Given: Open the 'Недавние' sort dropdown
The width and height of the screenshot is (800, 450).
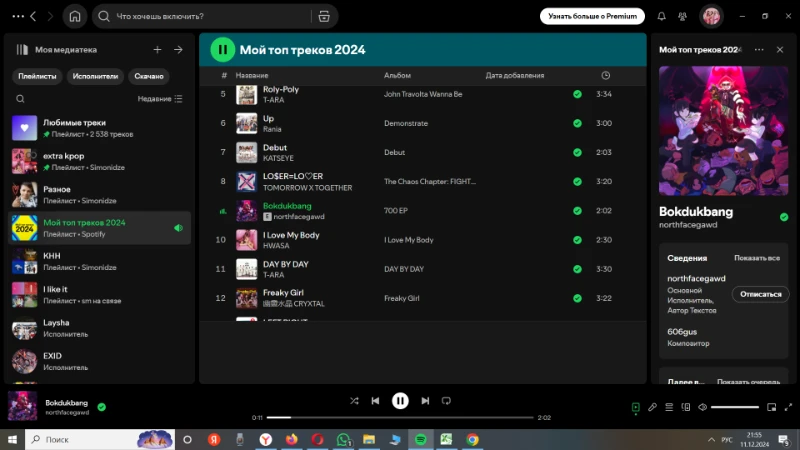Looking at the screenshot, I should click(x=160, y=99).
